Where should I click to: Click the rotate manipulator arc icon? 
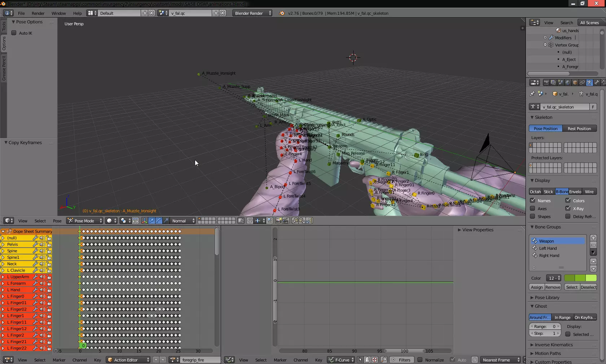point(159,221)
